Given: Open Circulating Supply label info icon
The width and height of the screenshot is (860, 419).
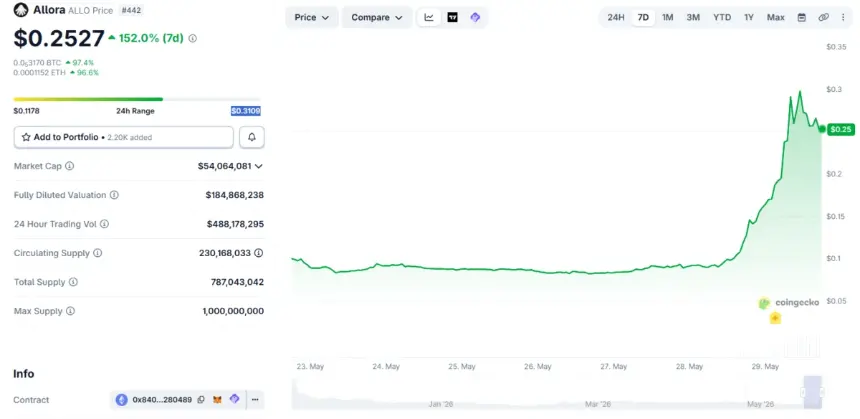Looking at the screenshot, I should [x=98, y=253].
